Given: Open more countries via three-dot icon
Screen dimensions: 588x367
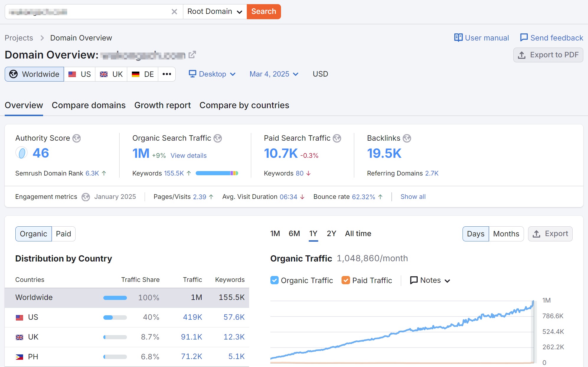Looking at the screenshot, I should coord(167,74).
